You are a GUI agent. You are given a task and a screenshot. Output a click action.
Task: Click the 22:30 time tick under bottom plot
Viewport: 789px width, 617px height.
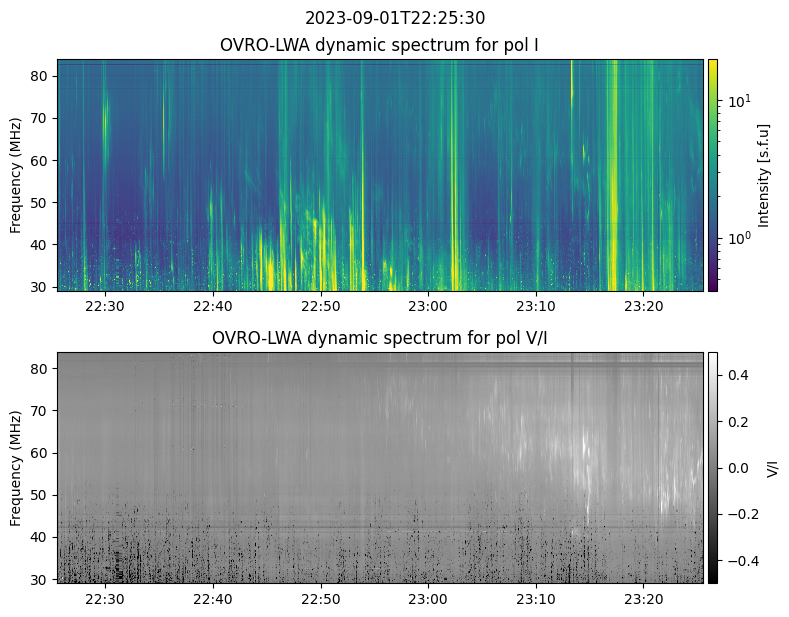point(105,599)
